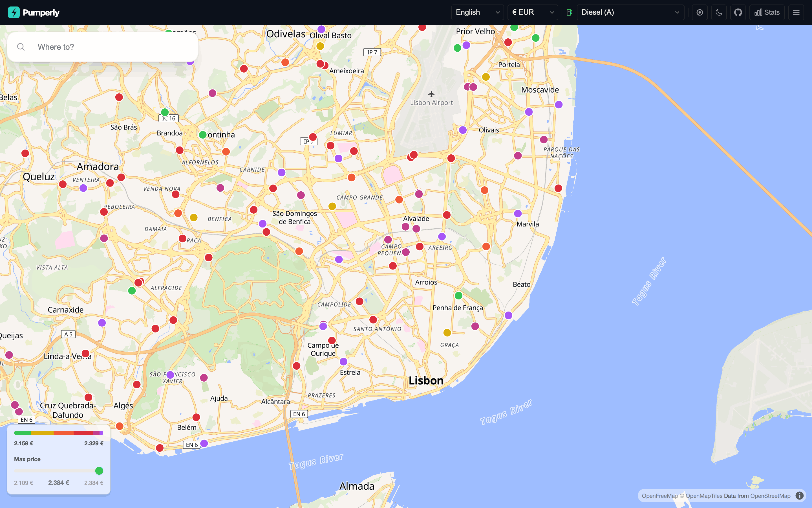Click the 2.159 € minimum price label

point(23,443)
